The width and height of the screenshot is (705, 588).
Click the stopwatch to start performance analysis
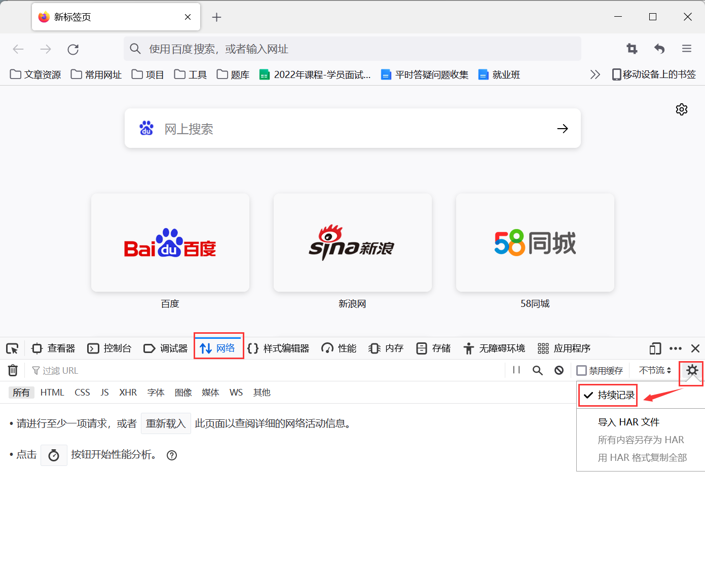pos(54,455)
